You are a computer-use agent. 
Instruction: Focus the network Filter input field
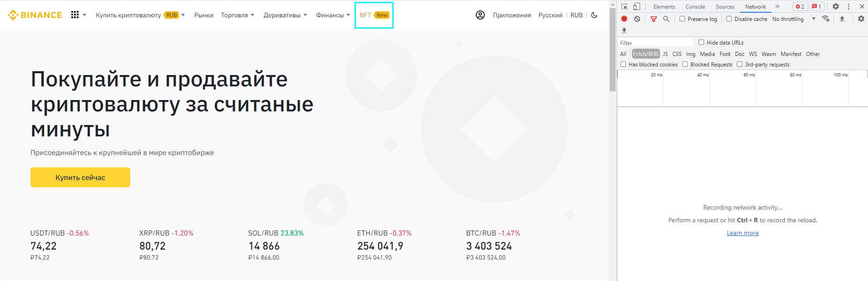point(656,43)
